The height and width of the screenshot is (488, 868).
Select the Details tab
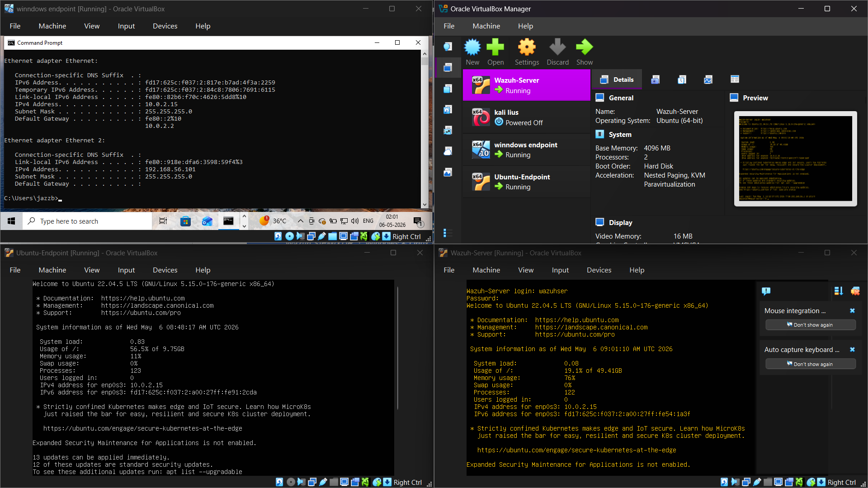tap(617, 80)
